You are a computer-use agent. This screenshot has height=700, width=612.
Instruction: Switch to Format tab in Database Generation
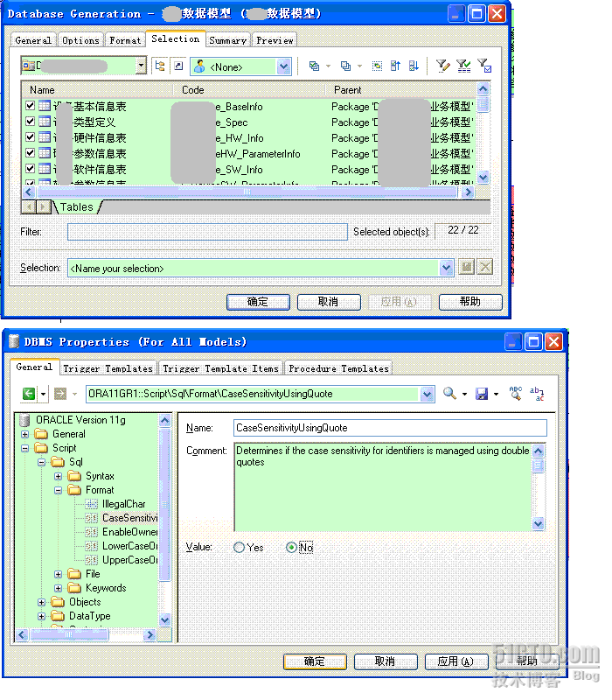coord(125,40)
